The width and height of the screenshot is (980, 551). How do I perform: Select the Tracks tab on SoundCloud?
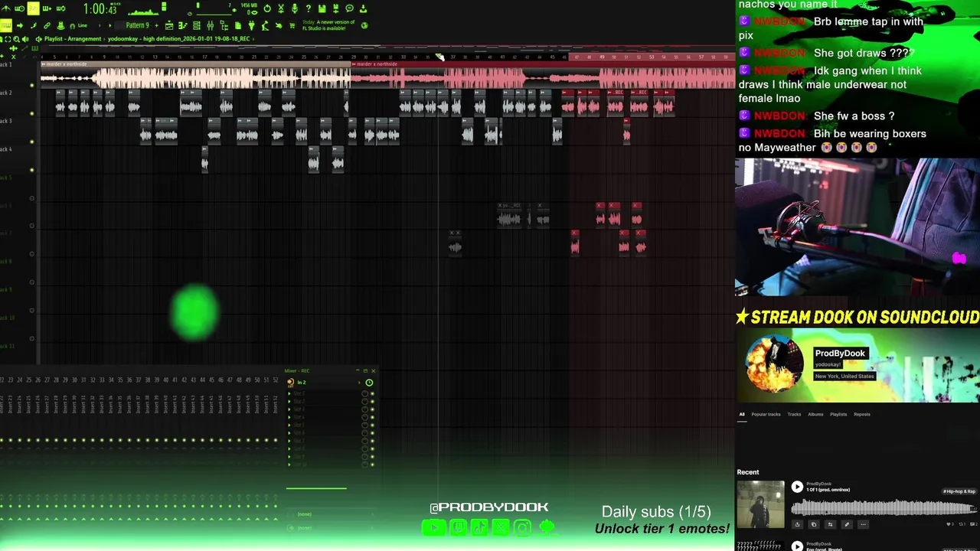pos(794,414)
